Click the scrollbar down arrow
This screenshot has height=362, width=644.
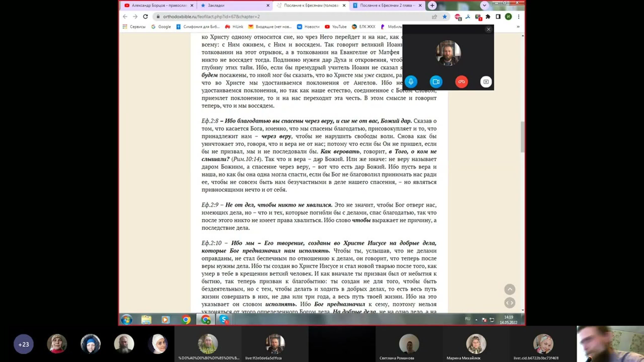522,310
